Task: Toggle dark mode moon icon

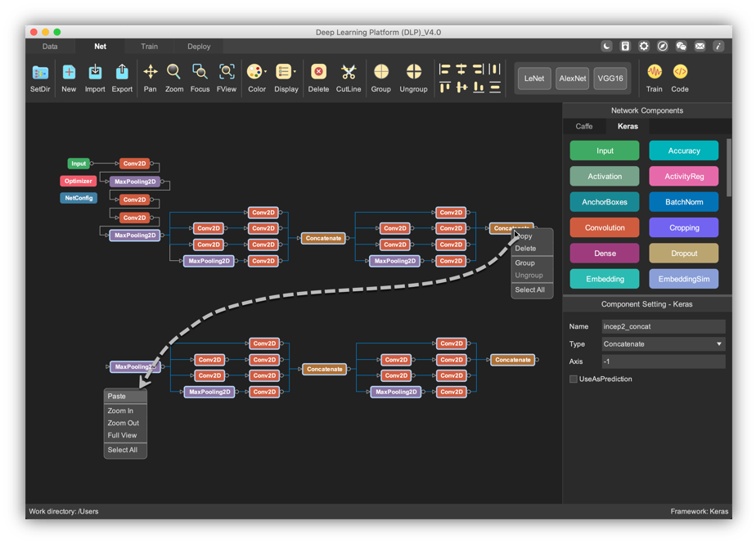Action: (x=606, y=47)
